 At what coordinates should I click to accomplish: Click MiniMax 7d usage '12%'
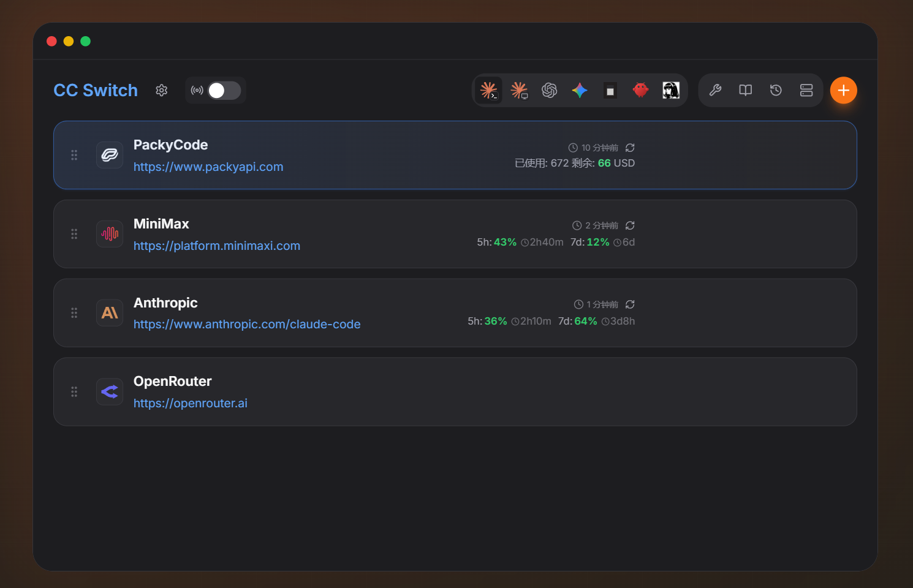[x=598, y=242]
